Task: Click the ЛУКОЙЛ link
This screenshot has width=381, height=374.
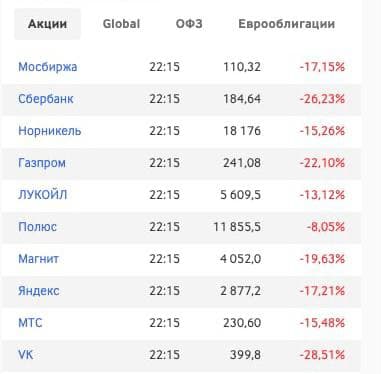Action: [x=43, y=195]
